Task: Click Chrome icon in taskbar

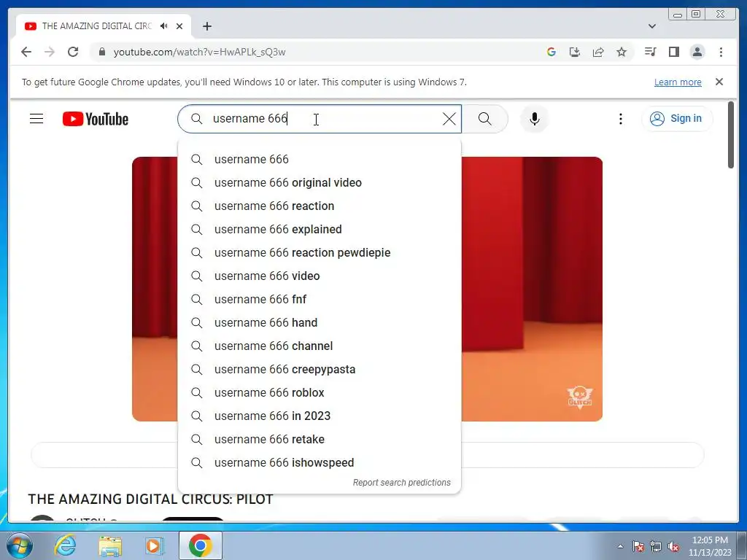Action: (x=201, y=545)
